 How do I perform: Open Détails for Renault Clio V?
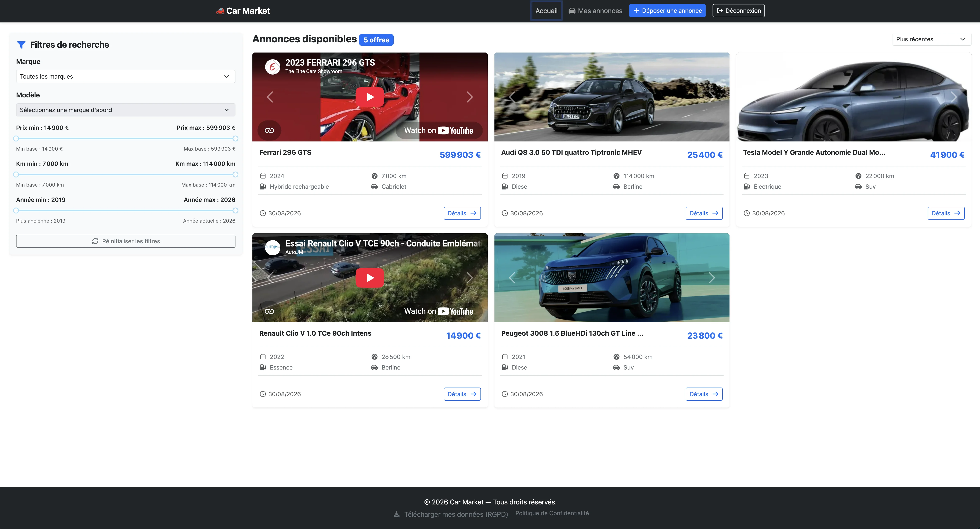462,394
